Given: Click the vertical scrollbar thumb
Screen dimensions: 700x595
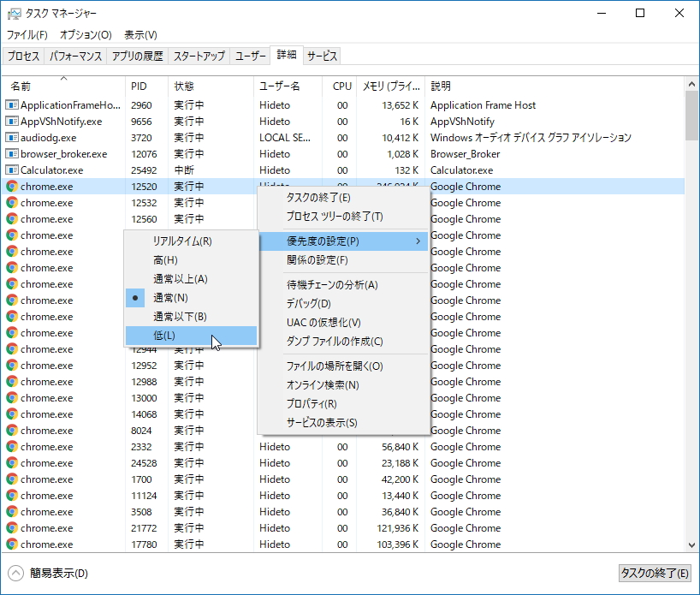Looking at the screenshot, I should tap(692, 116).
